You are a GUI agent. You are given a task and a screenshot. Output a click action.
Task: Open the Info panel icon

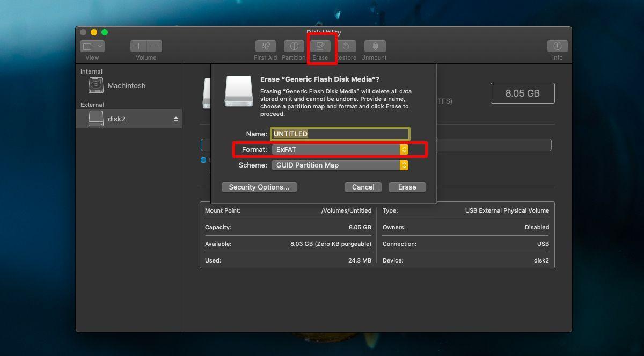click(558, 46)
